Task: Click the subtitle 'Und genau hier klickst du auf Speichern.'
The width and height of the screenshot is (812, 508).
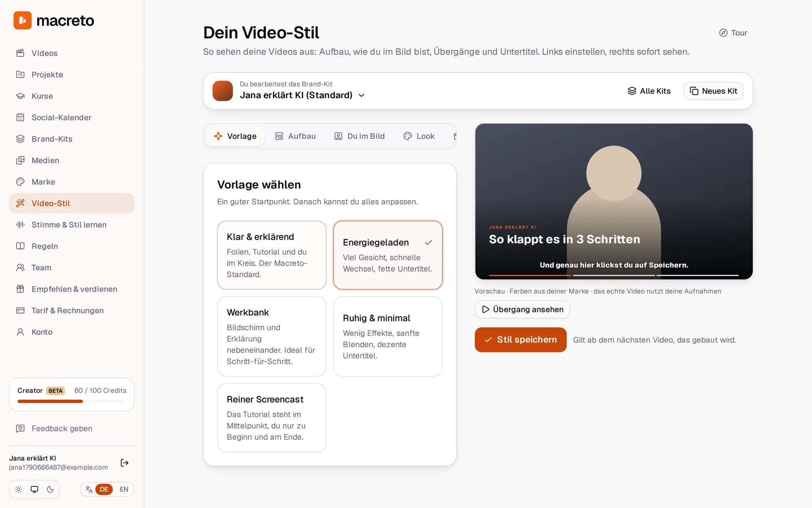Action: [614, 265]
